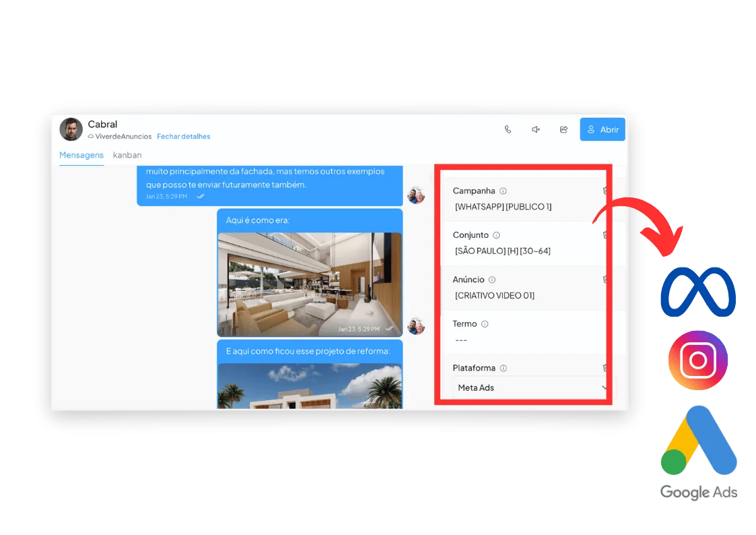Click the info icon next to Plataforma
Screen dimensions: 756x535
(503, 368)
